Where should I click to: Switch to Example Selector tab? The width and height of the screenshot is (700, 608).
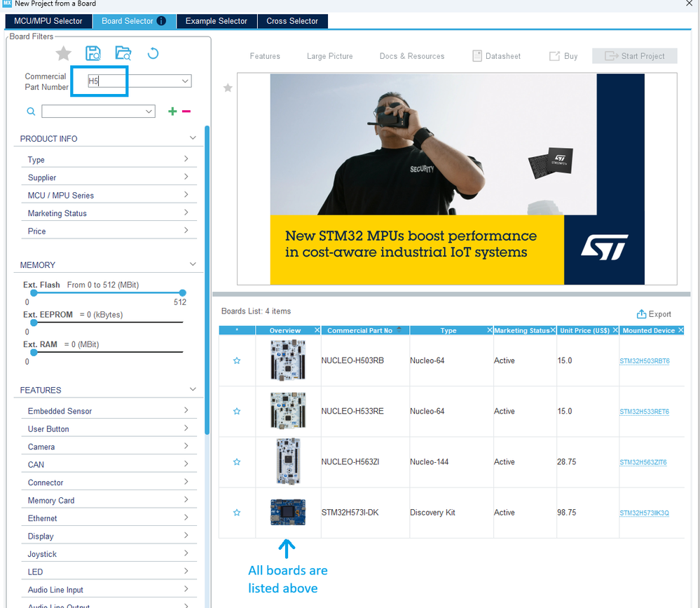click(x=216, y=21)
